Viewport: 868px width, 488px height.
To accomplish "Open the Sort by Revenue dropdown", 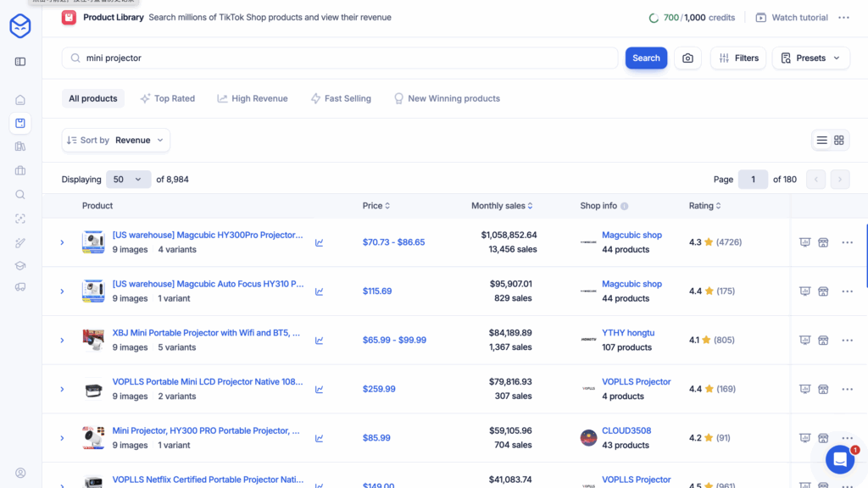I will point(115,141).
